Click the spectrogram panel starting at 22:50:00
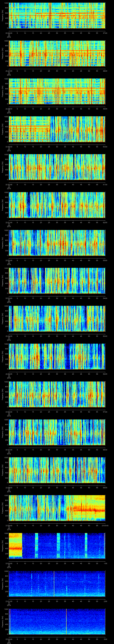The width and height of the screenshot is (114, 644). coord(57,167)
